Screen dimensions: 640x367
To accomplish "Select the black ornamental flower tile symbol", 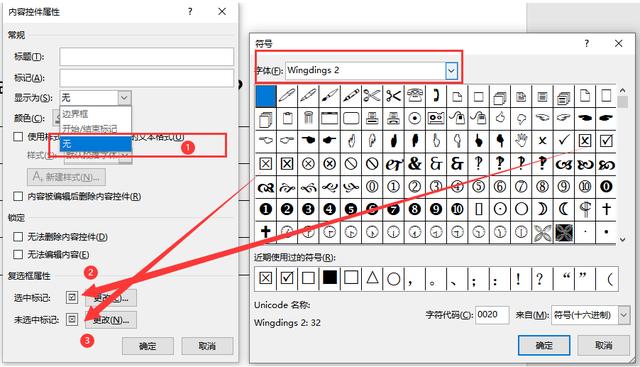I will (564, 233).
